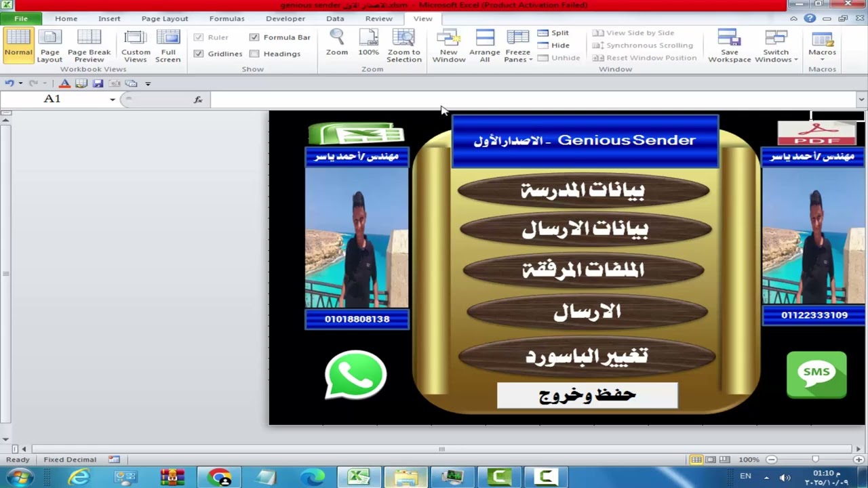This screenshot has width=868, height=488.
Task: Open the Name Box dropdown arrow
Action: tap(113, 99)
